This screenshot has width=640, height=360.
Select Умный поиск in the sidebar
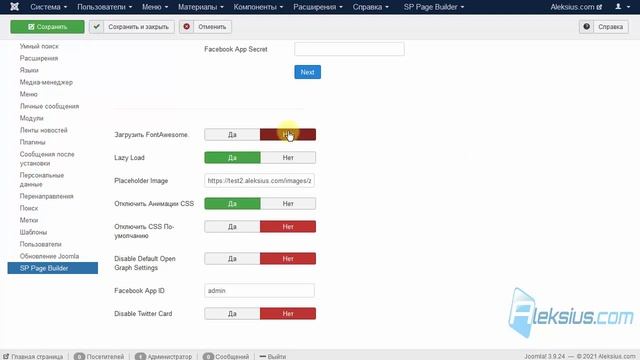[39, 46]
